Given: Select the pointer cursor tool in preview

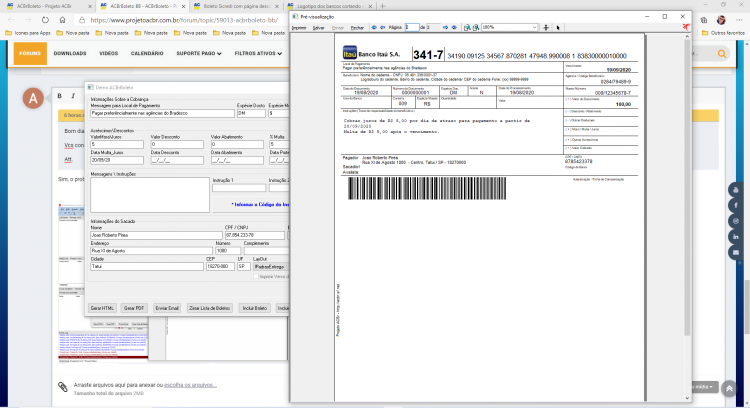Looking at the screenshot, I should [558, 27].
